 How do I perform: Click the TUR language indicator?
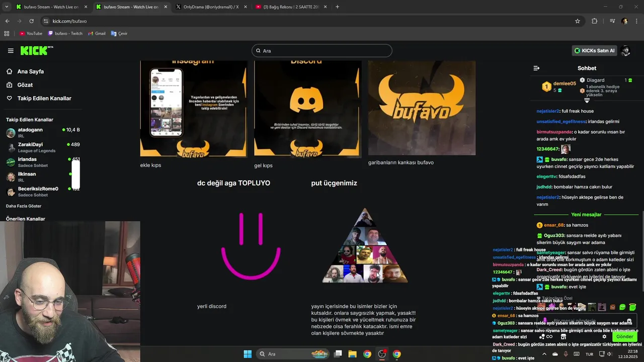(589, 354)
